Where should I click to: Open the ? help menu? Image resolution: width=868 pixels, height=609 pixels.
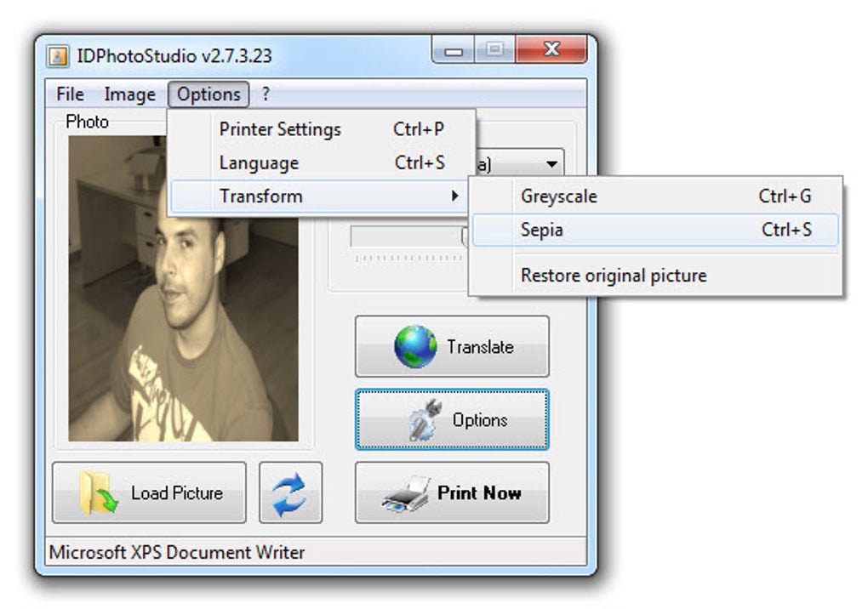[x=266, y=94]
